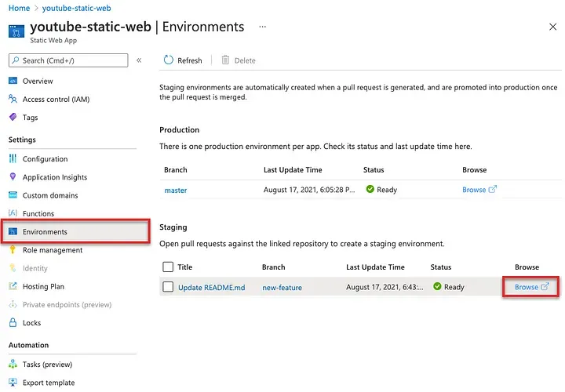Viewport: 565px width, 392px height.
Task: Click external-link icon beside production Browse
Action: [493, 189]
